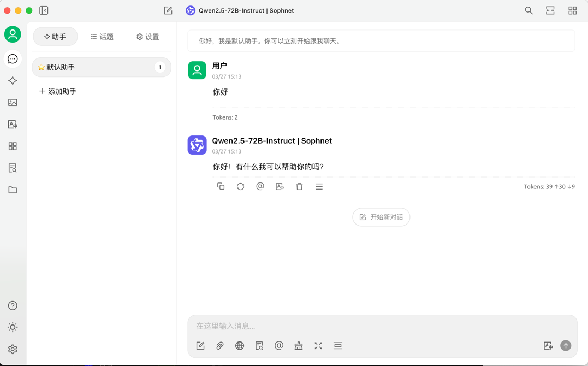
Task: Open the apps grid icon in left sidebar
Action: 13,146
